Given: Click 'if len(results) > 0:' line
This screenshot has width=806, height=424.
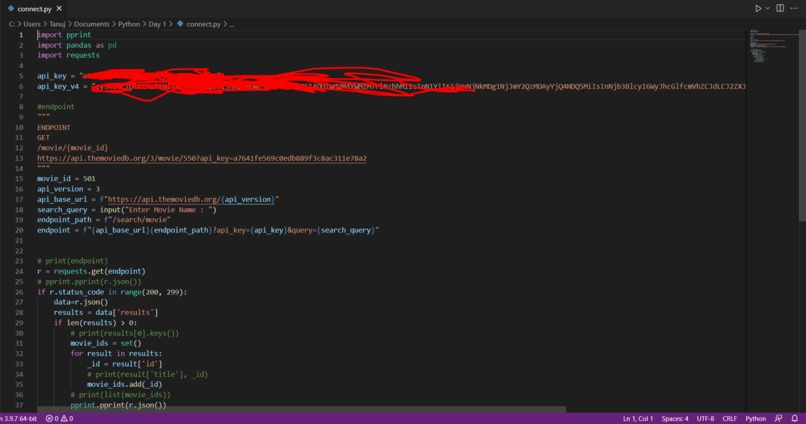Looking at the screenshot, I should coord(95,323).
